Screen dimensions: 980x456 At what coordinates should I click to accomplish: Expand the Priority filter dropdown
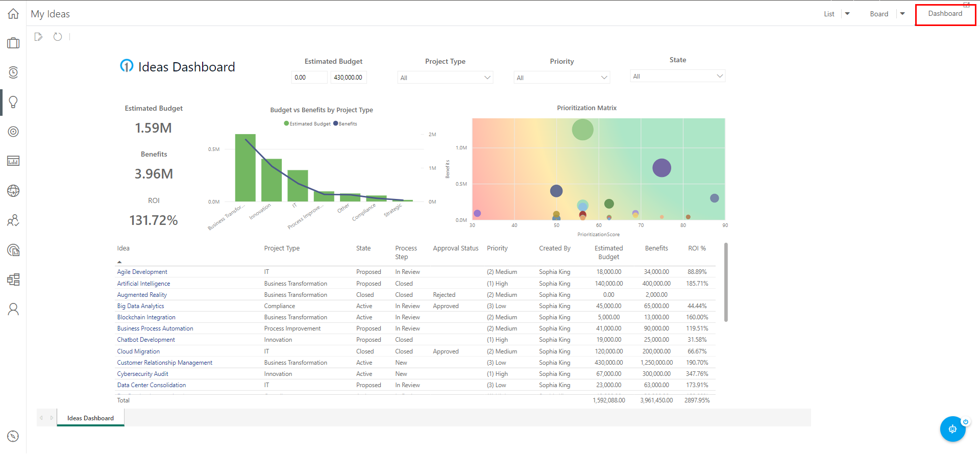561,78
